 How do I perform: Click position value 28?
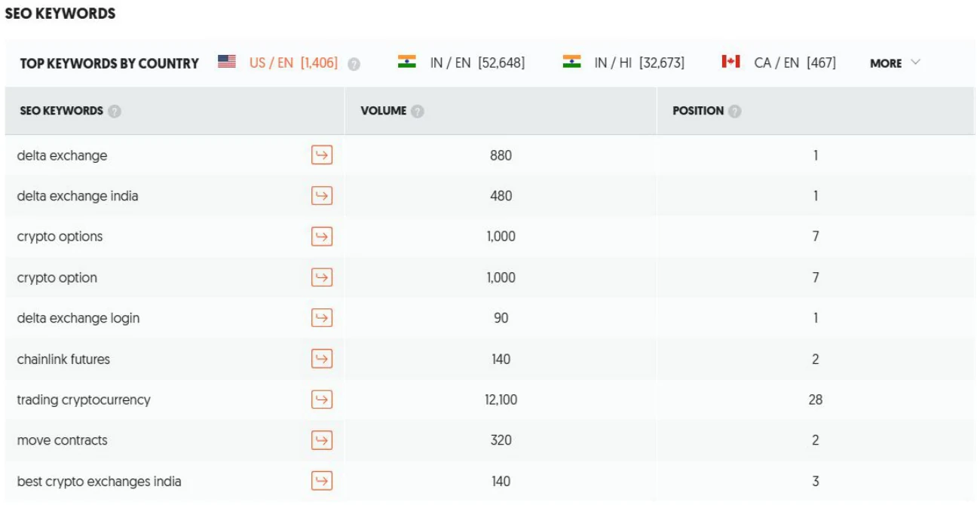(x=816, y=399)
